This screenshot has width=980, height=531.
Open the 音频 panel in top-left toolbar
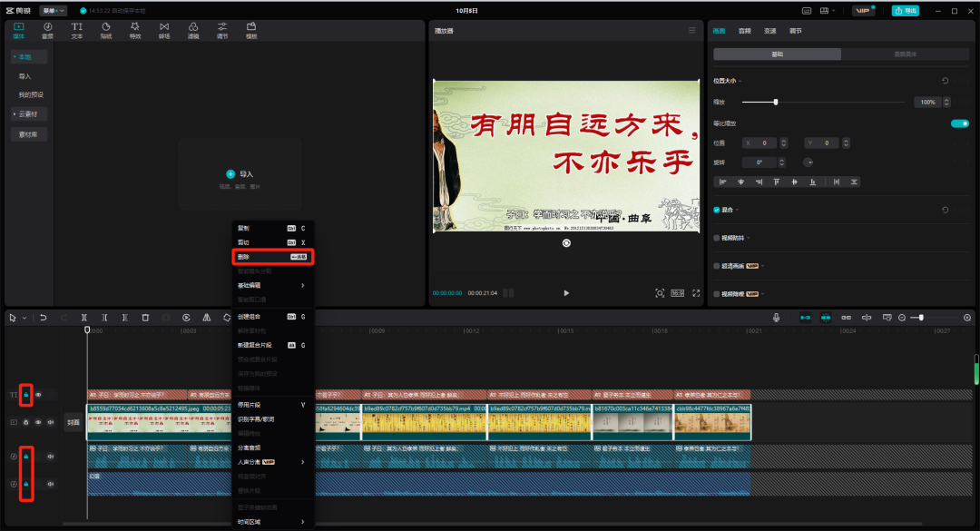47,30
